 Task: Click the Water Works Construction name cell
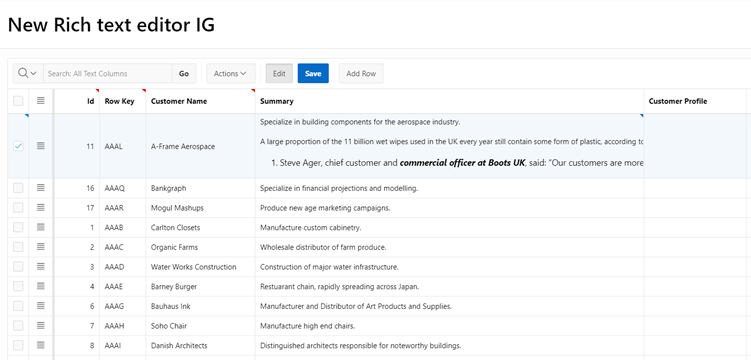(201, 267)
